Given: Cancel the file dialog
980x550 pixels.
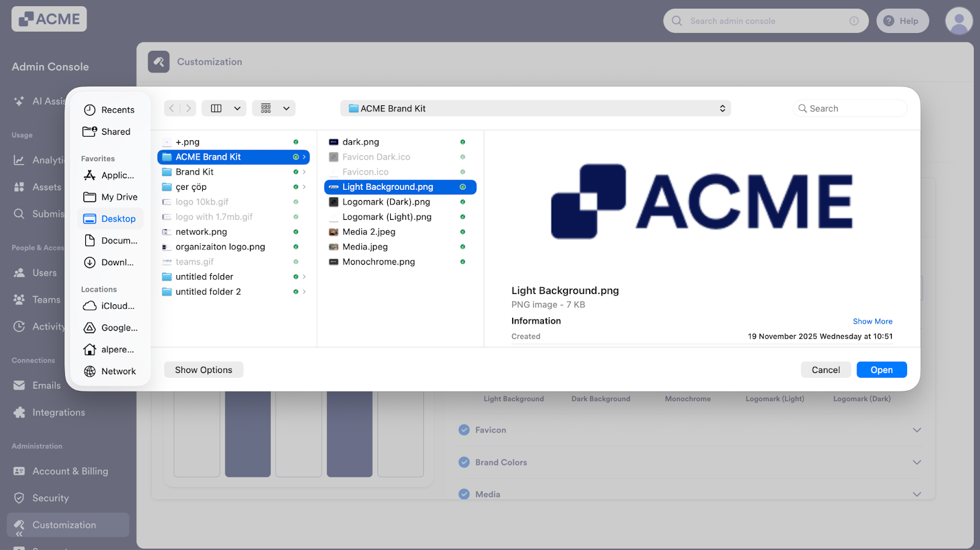Looking at the screenshot, I should pos(826,370).
